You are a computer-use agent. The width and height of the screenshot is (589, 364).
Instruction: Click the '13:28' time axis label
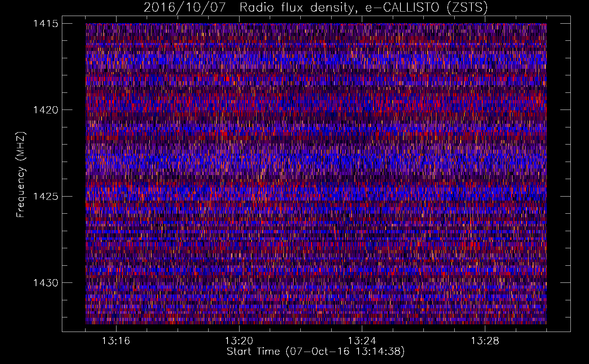[x=485, y=341]
